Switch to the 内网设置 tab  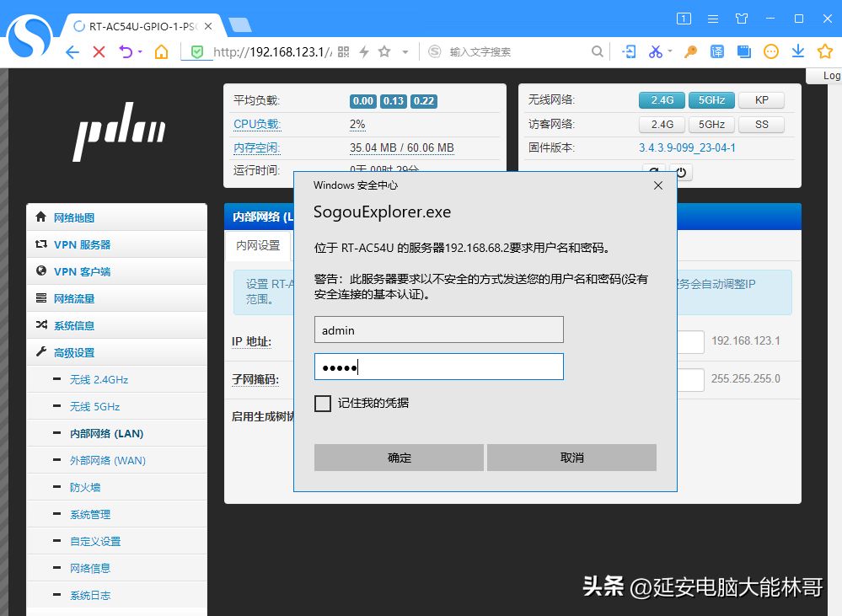tap(258, 246)
